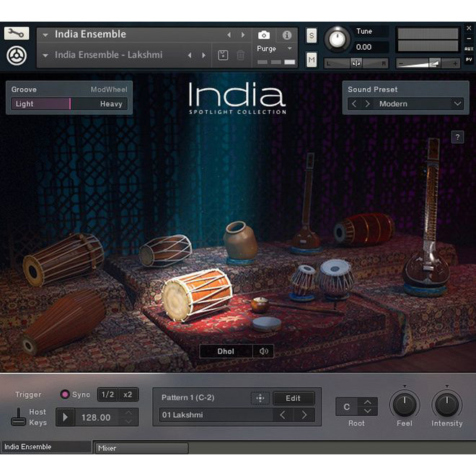
Task: Click the Native Instruments logo icon
Action: click(17, 56)
